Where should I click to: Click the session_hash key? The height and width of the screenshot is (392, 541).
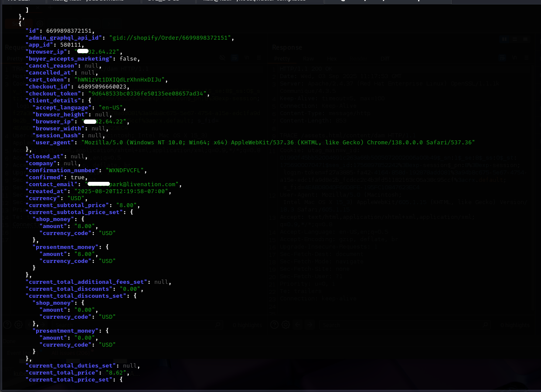(56, 135)
